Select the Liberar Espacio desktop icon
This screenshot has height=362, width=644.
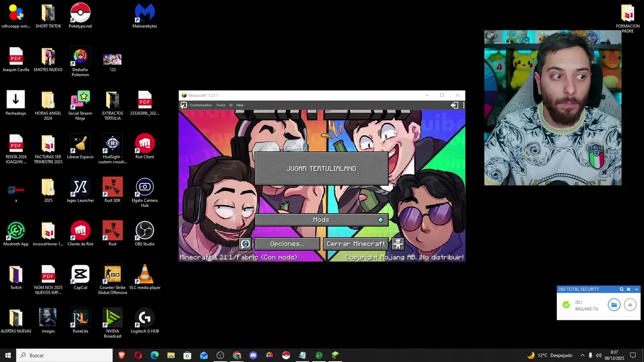(x=80, y=147)
